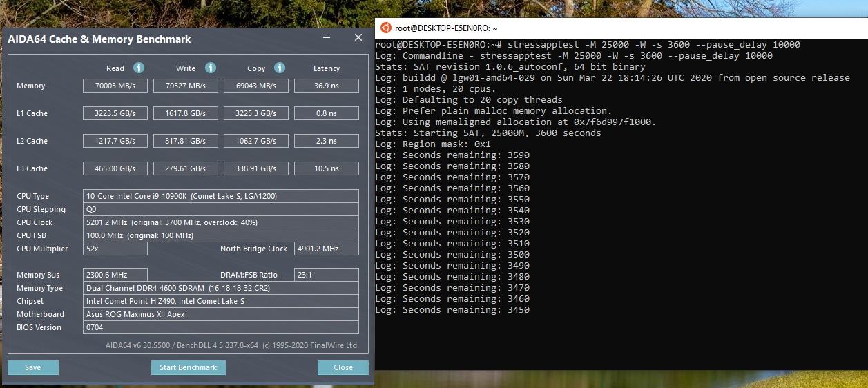This screenshot has width=868, height=388.
Task: Click terminal line Log: 1 nodes, 20 cpus
Action: (436, 88)
